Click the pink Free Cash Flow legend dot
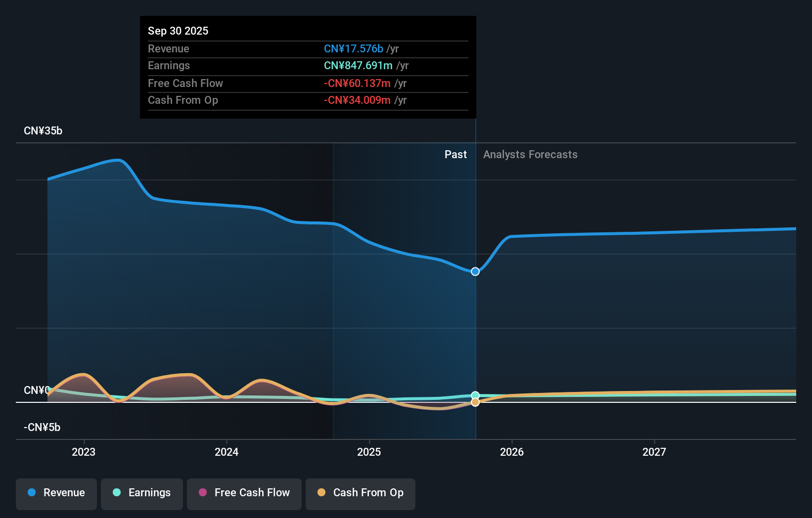The height and width of the screenshot is (518, 812). (203, 492)
